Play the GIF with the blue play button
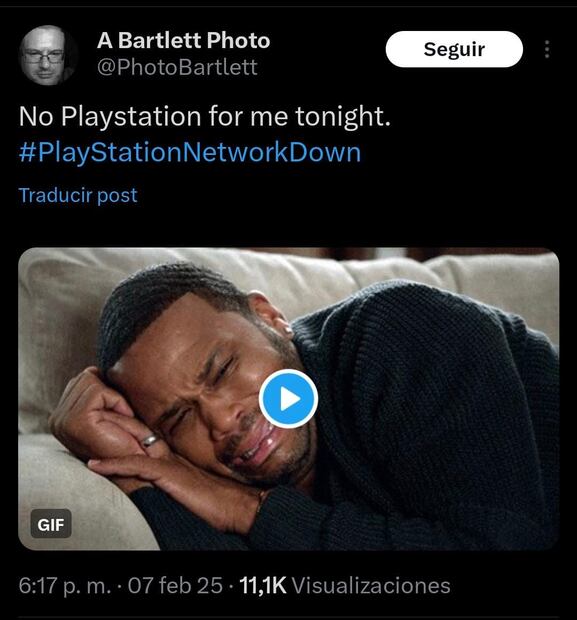The width and height of the screenshot is (577, 620). [x=288, y=399]
